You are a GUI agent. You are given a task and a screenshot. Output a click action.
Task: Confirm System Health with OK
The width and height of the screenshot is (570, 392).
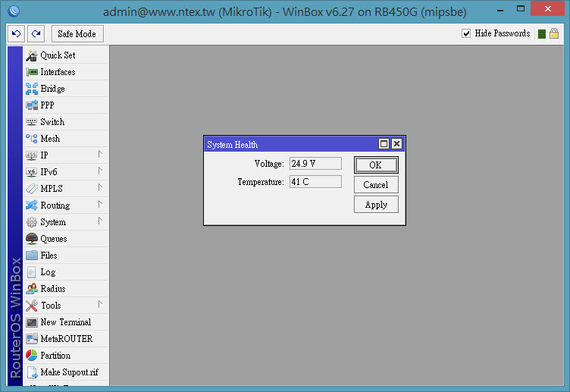tap(376, 165)
